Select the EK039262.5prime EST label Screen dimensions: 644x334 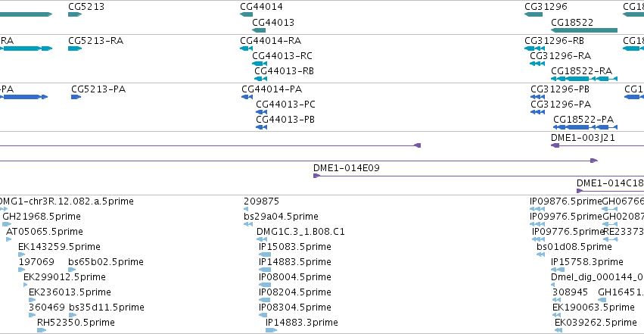596,323
